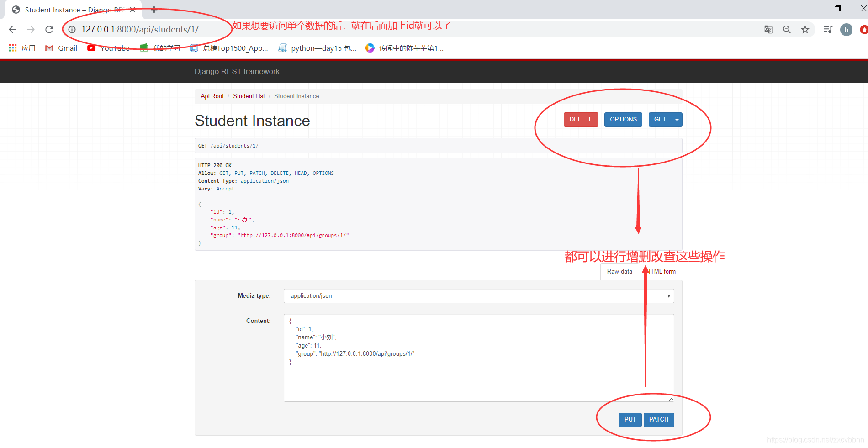Click inside the Content text area
The width and height of the screenshot is (868, 448).
tap(479, 358)
